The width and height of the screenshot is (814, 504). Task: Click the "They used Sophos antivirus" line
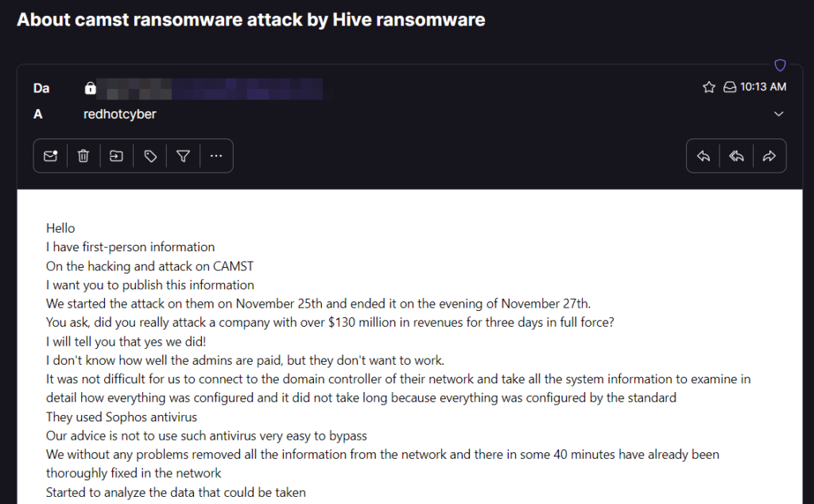tap(122, 417)
